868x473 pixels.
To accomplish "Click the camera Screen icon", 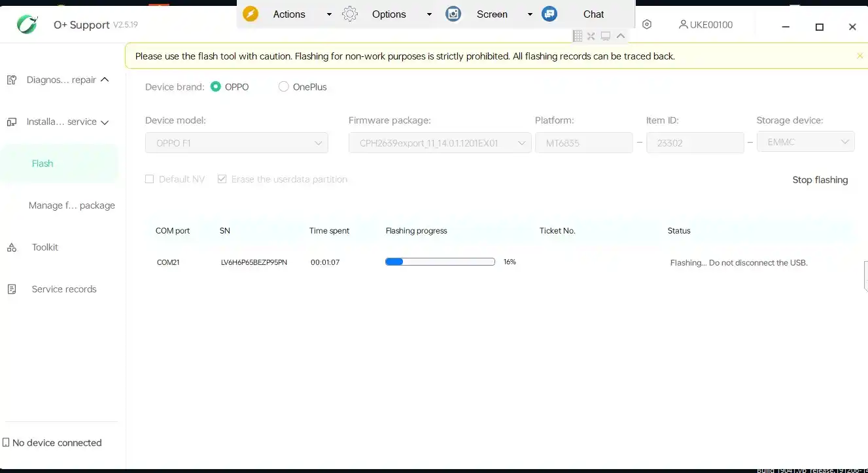I will pos(453,14).
